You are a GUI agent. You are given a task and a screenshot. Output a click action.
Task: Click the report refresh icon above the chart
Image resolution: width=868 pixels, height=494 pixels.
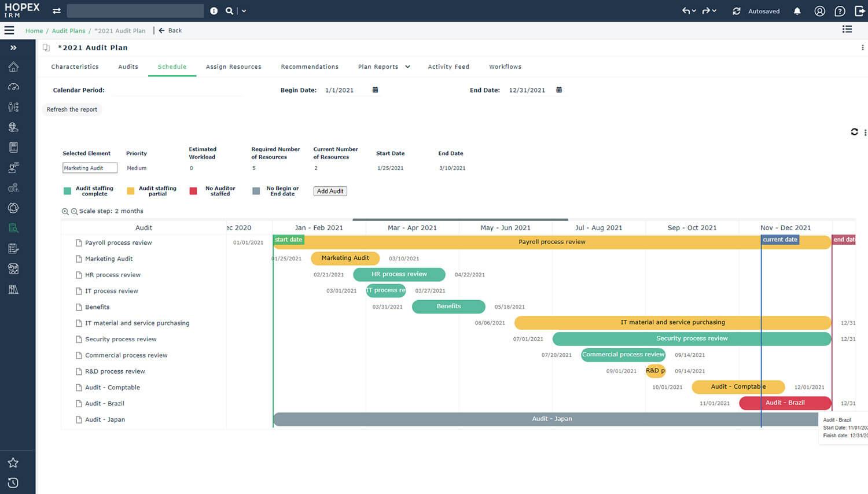coord(854,132)
